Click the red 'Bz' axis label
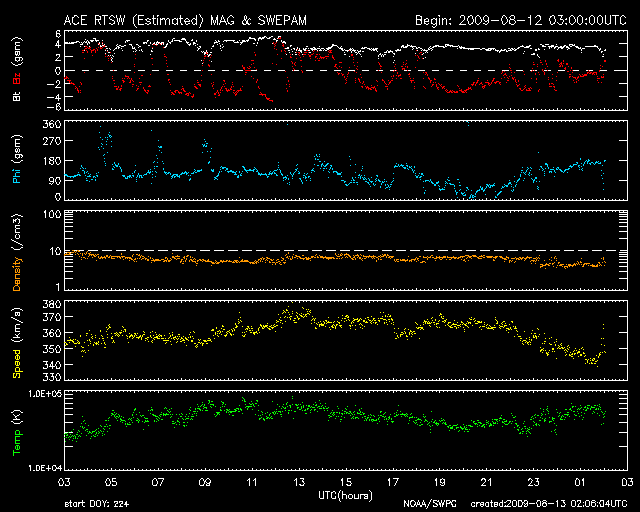 (x=17, y=78)
